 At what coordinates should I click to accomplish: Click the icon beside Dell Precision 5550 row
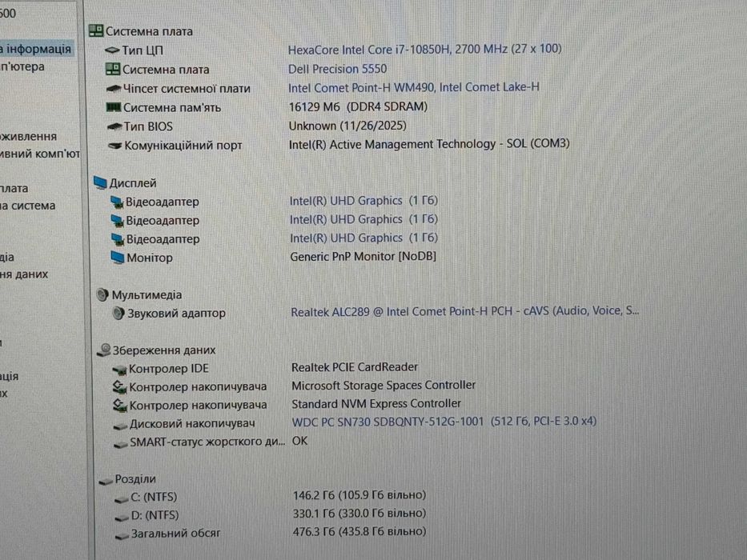pos(112,69)
